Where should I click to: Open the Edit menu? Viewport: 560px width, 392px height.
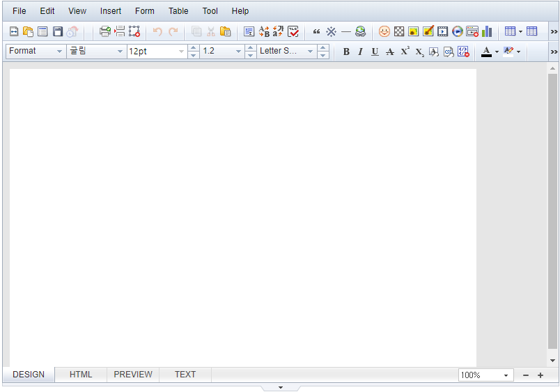tap(47, 11)
